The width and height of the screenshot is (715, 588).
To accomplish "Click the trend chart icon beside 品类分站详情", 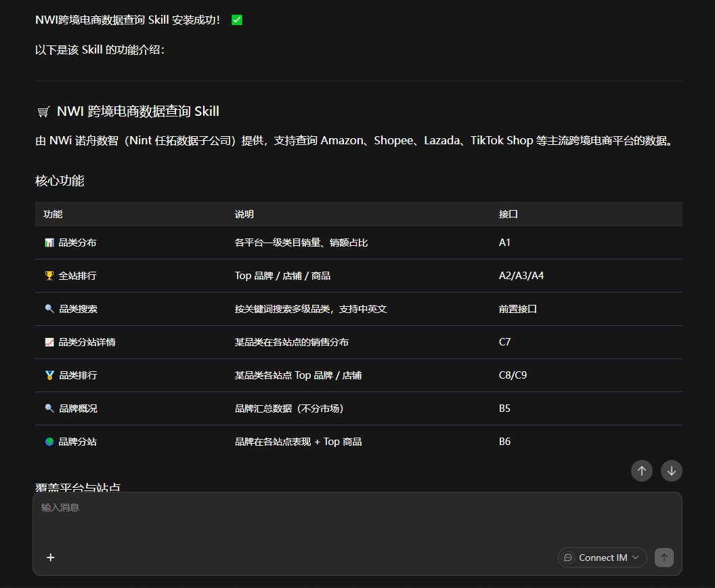I will click(49, 342).
